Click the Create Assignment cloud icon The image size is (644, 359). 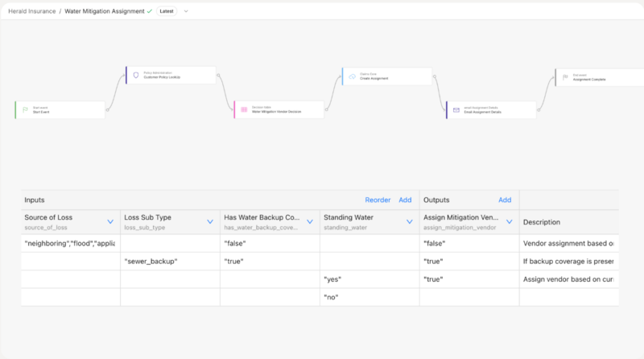coord(352,76)
